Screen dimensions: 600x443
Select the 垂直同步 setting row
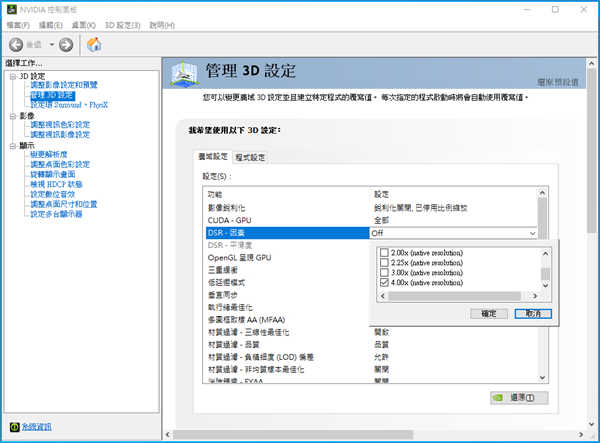point(287,295)
